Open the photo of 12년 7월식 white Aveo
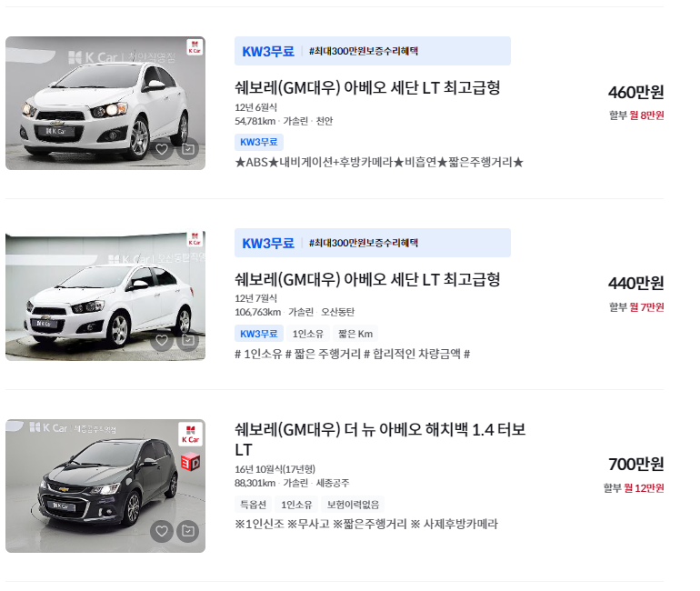Viewport: 700px width, 591px height. tap(105, 295)
